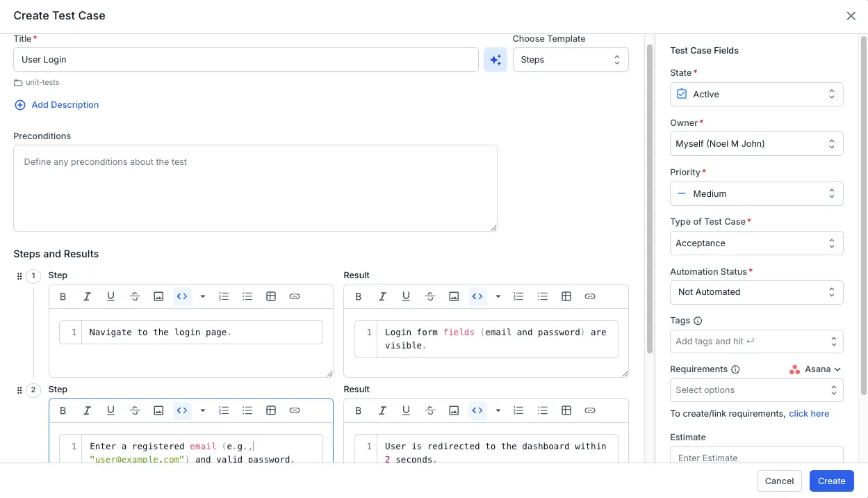Insert bullet list in Step 1 Result editor
The height and width of the screenshot is (498, 868).
pyautogui.click(x=543, y=296)
